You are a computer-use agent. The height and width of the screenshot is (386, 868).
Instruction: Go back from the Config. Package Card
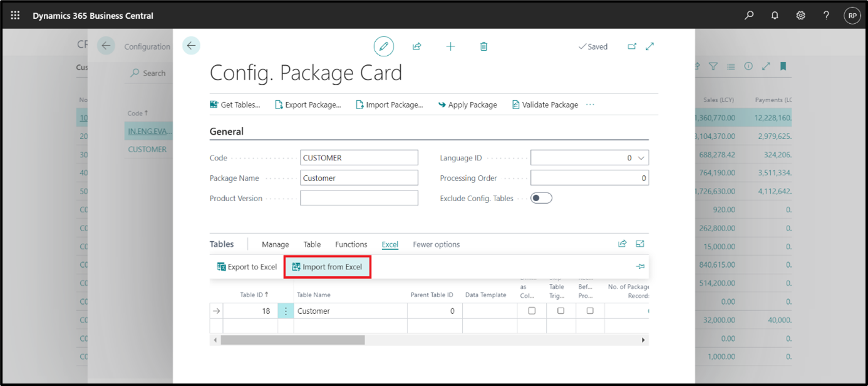(x=191, y=45)
